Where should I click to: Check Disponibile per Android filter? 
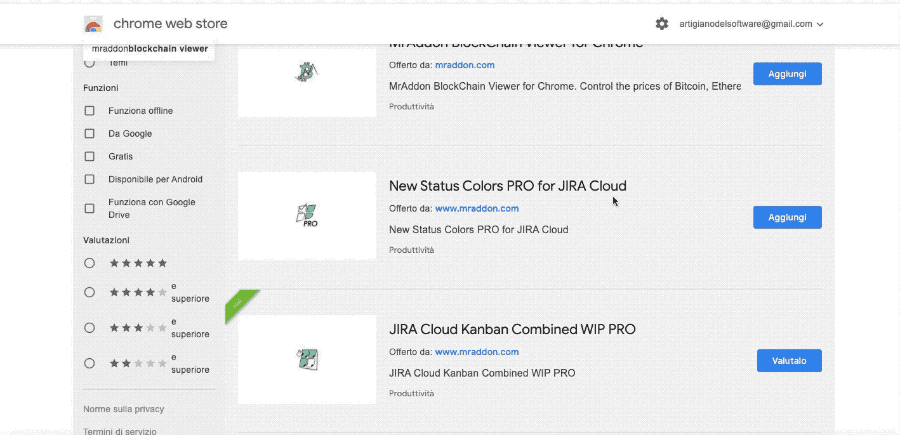(90, 180)
